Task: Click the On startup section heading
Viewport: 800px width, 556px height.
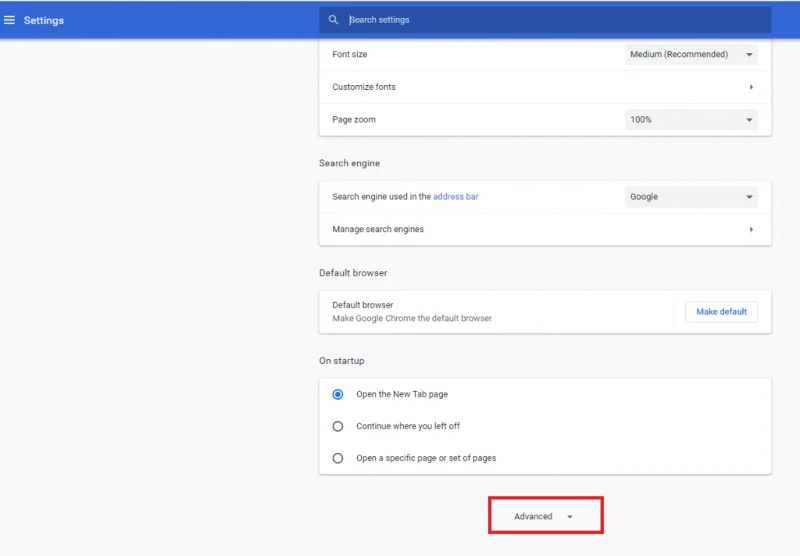Action: pyautogui.click(x=342, y=361)
